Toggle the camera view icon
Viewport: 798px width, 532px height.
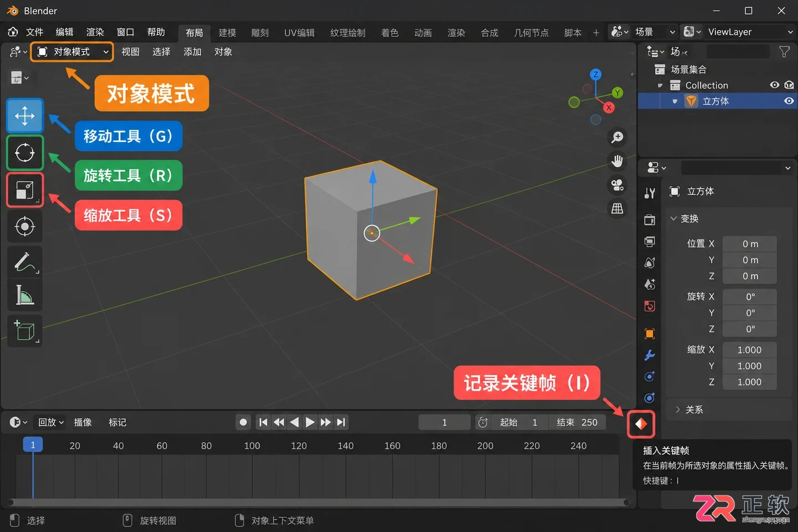point(617,185)
